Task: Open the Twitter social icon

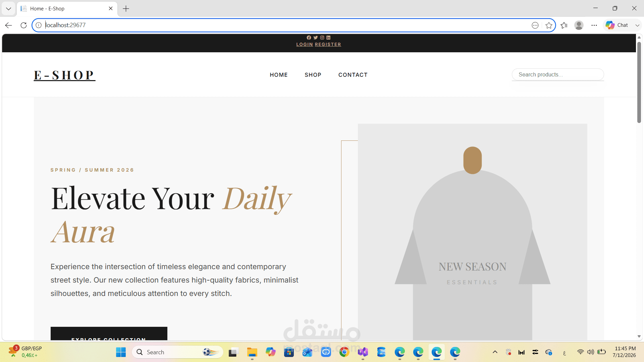Action: [315, 38]
